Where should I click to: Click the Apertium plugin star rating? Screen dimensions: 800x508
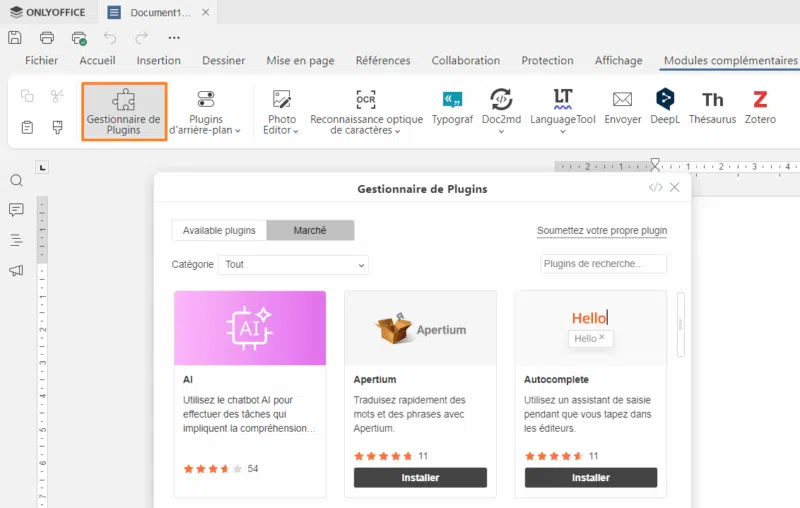pyautogui.click(x=383, y=456)
